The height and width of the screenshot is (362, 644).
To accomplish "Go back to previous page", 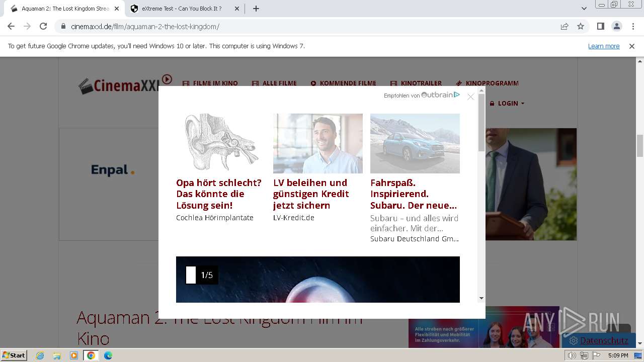I will click(x=11, y=27).
